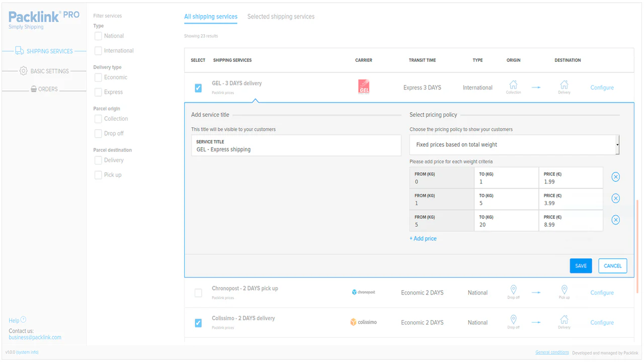
Task: Click the Shipping Services truck icon
Action: point(20,51)
